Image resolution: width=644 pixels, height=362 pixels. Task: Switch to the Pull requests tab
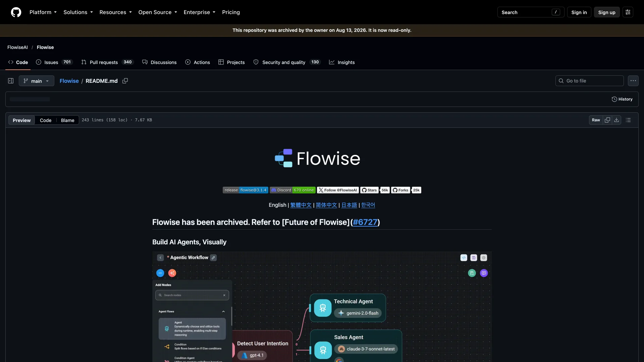(x=107, y=62)
